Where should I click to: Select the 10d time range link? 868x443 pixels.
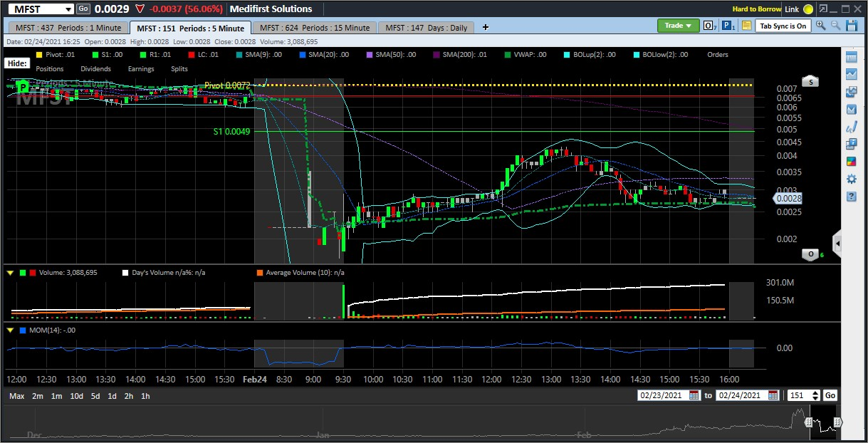click(75, 396)
